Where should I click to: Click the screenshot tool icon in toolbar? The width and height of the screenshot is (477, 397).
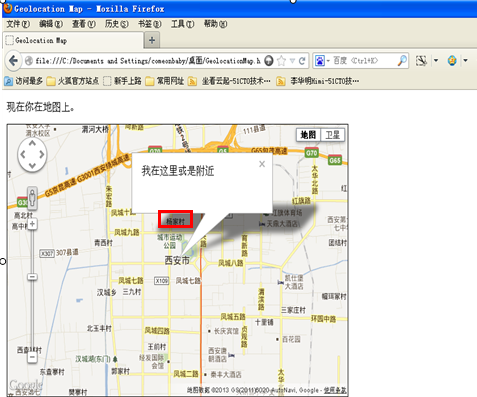coord(421,61)
